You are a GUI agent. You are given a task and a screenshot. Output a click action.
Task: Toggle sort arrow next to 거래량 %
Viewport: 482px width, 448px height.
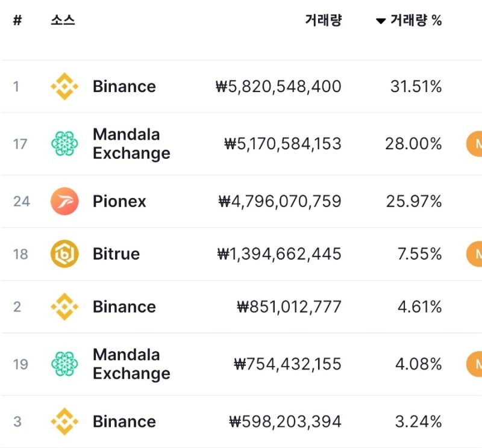381,21
